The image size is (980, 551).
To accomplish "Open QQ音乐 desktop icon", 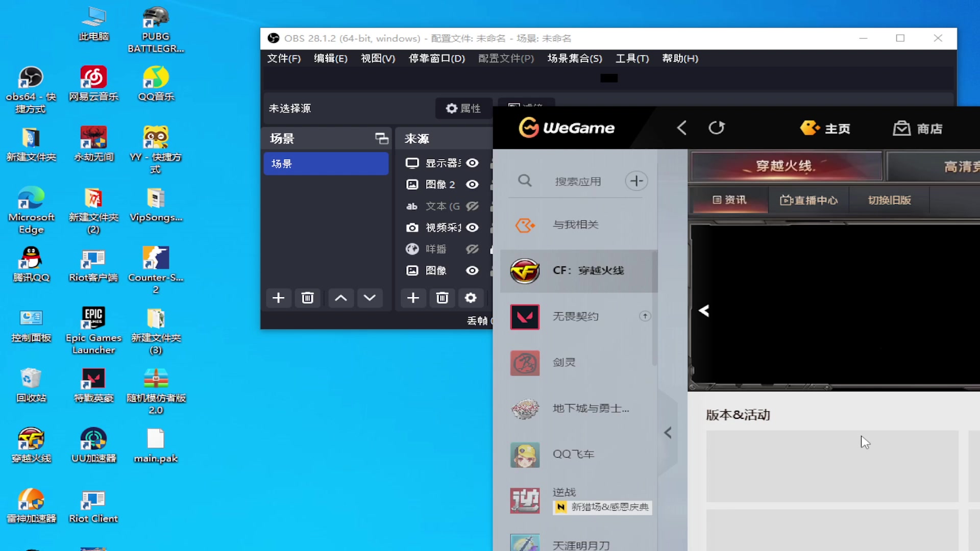I will [x=156, y=84].
